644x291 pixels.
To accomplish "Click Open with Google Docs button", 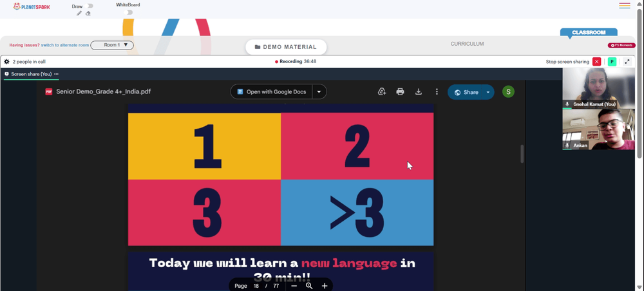I will click(272, 92).
